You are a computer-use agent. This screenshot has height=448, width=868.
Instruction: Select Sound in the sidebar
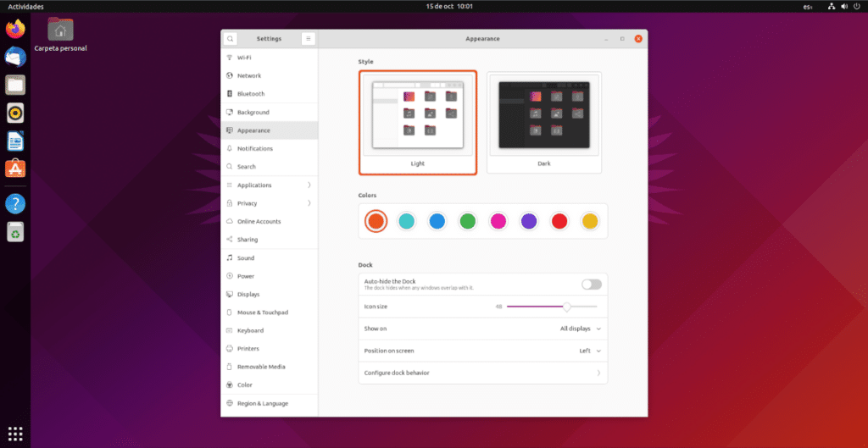270,257
